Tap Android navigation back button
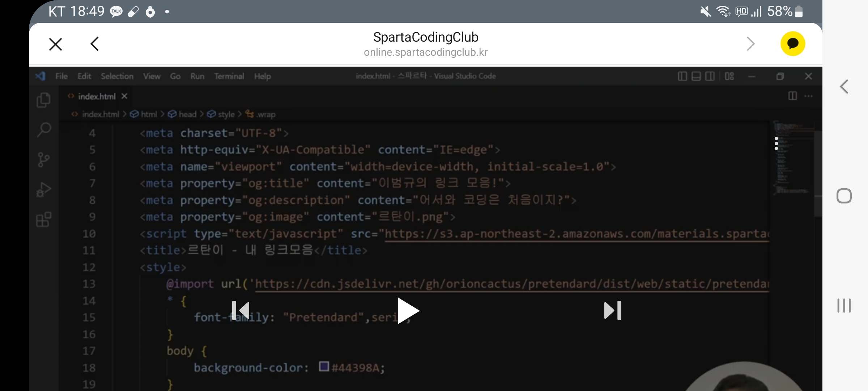This screenshot has width=868, height=391. tap(844, 87)
